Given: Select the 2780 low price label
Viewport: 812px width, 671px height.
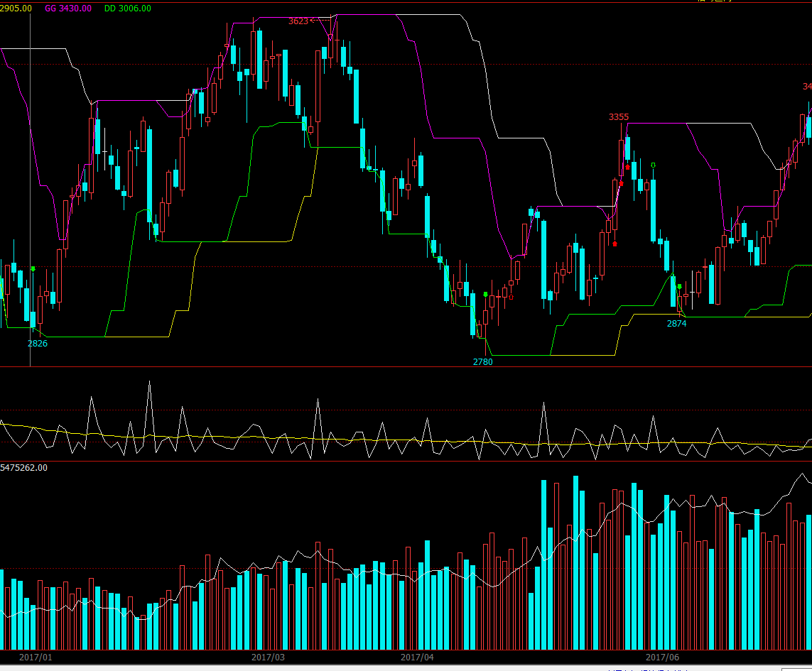Looking at the screenshot, I should pos(482,362).
